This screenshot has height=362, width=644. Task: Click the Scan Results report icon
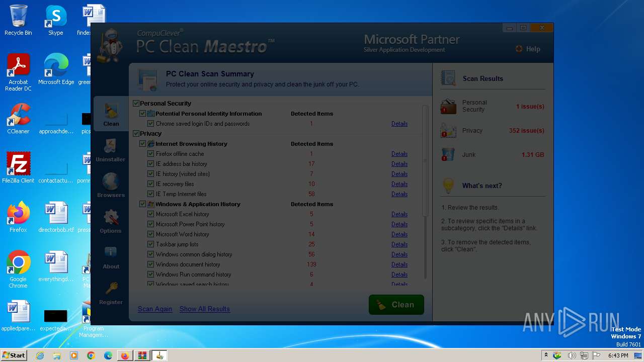448,78
